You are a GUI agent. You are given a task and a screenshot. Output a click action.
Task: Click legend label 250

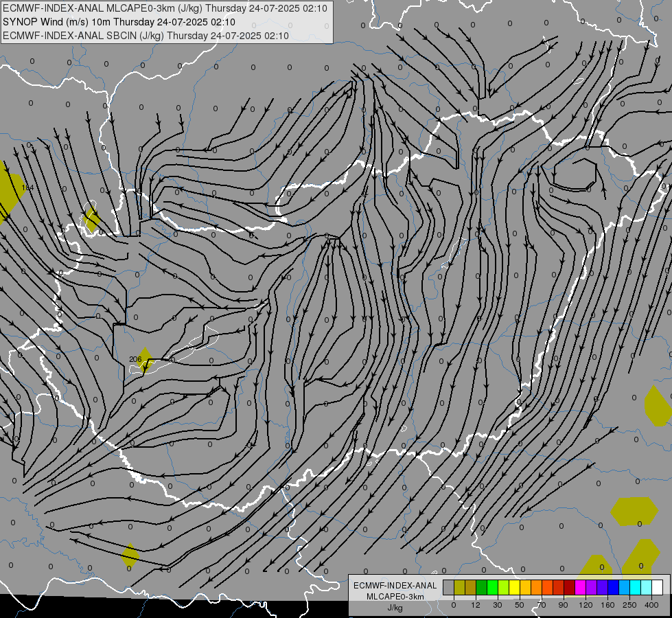(629, 605)
